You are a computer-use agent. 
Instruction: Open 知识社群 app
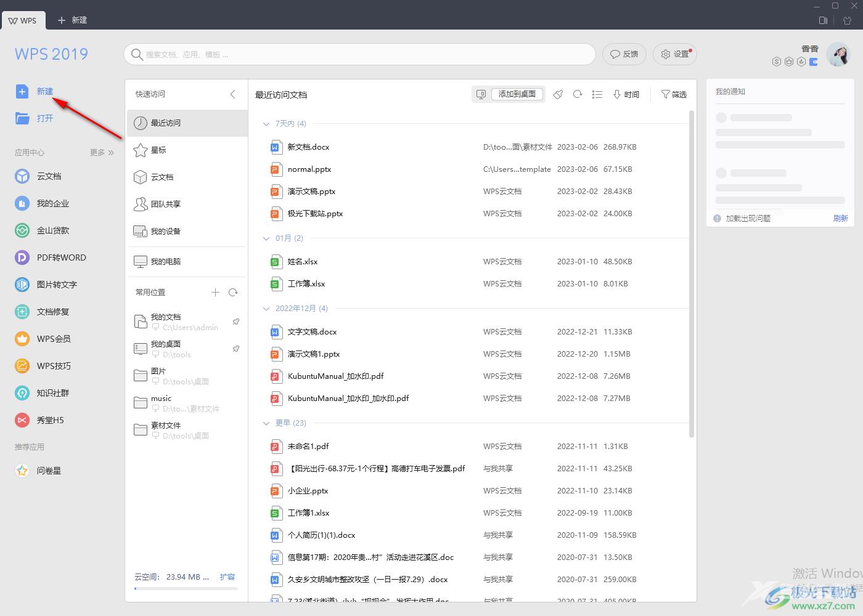coord(42,393)
